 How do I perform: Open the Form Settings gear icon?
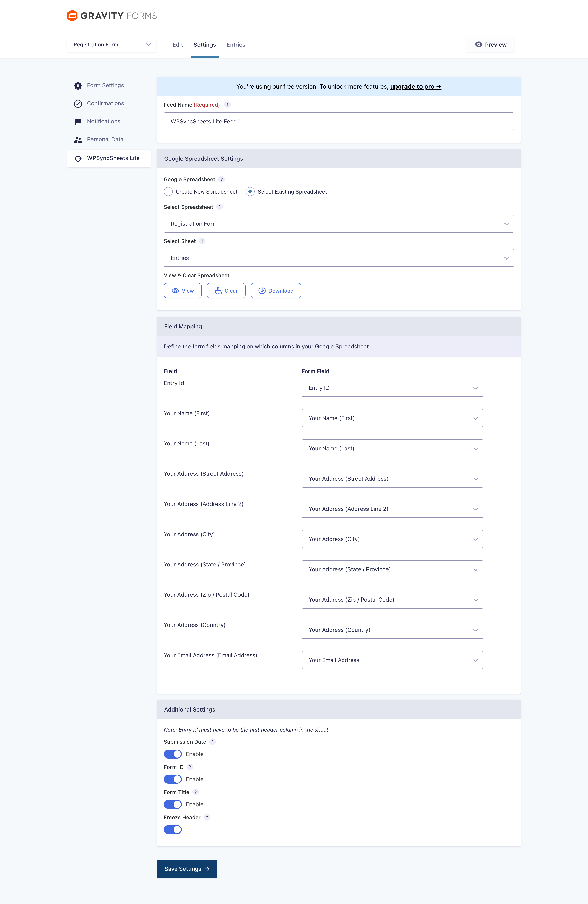coord(78,85)
